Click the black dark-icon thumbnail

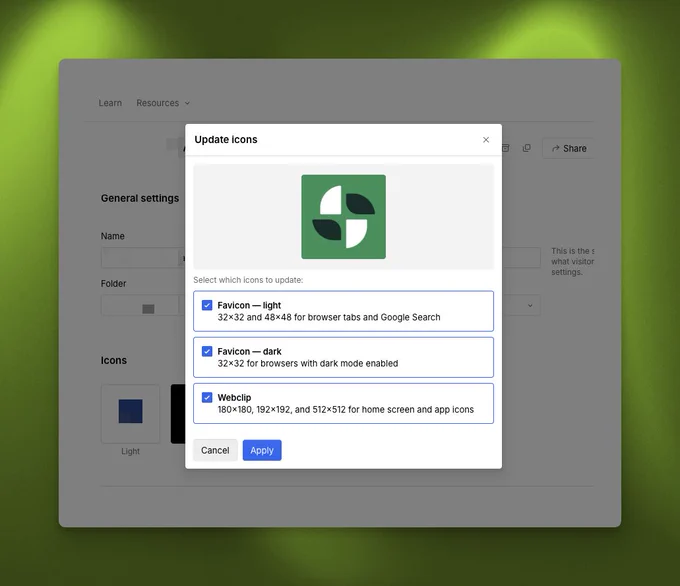click(x=178, y=414)
